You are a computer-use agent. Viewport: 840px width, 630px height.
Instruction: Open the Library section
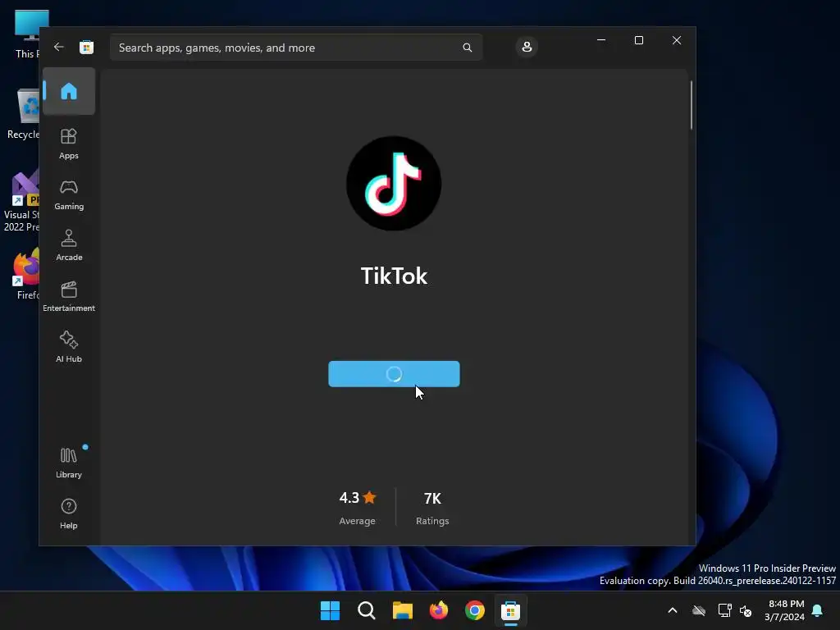pos(69,463)
